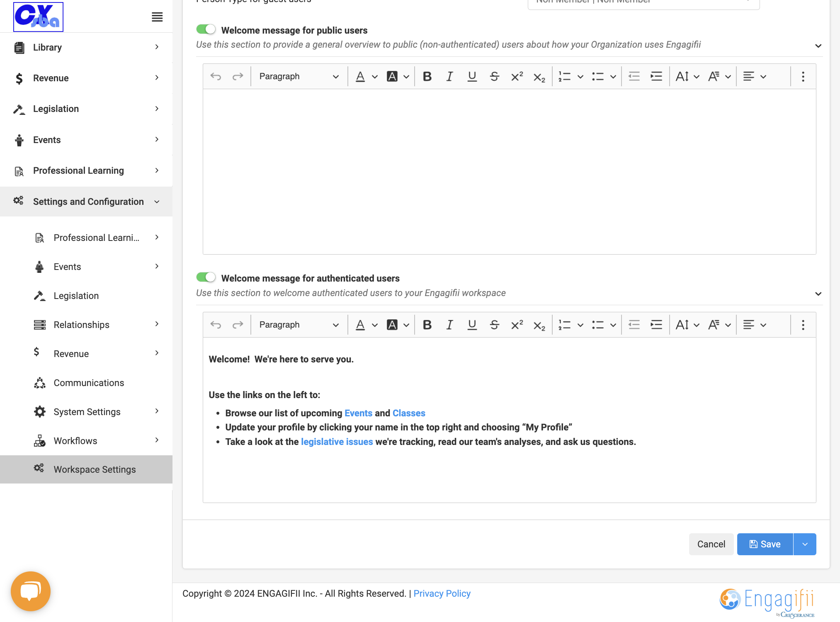Screen dimensions: 840x622
Task: Open text alignment dropdown in authenticated editor
Action: coord(755,325)
